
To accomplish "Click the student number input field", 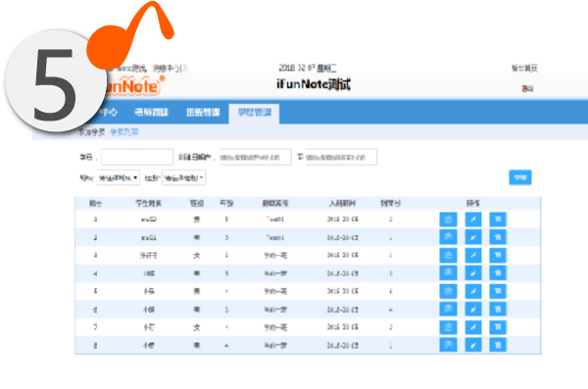I will tap(137, 157).
